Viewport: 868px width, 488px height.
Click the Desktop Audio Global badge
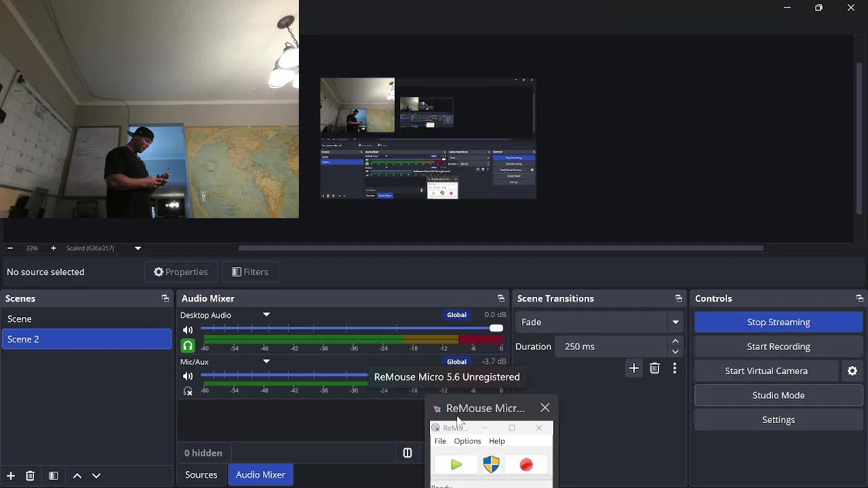(x=456, y=314)
